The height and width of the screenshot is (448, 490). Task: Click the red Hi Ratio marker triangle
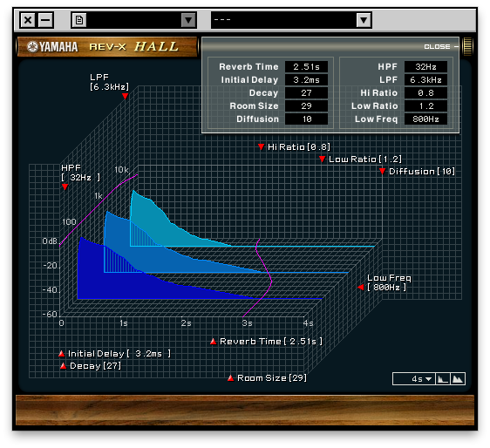[x=261, y=146]
